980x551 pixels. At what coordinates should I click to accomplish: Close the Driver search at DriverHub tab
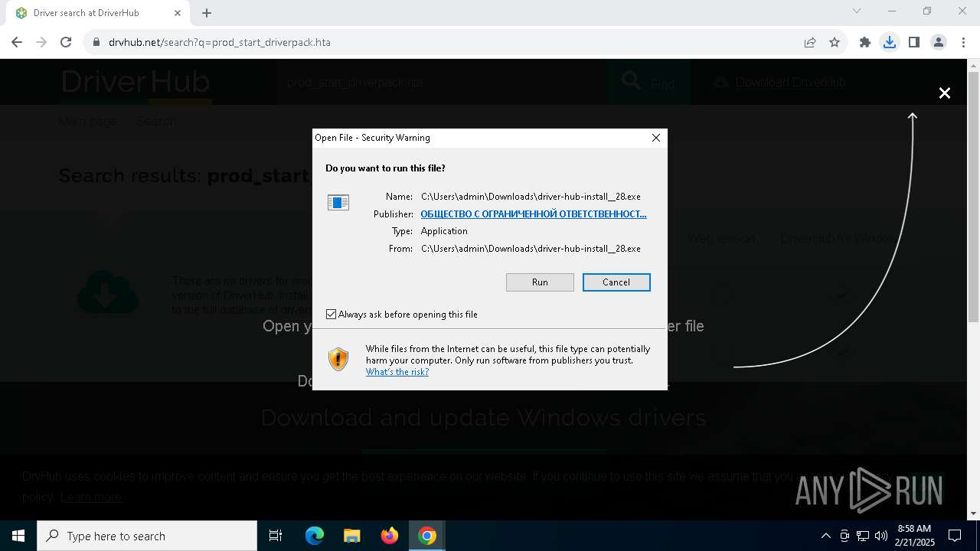178,13
